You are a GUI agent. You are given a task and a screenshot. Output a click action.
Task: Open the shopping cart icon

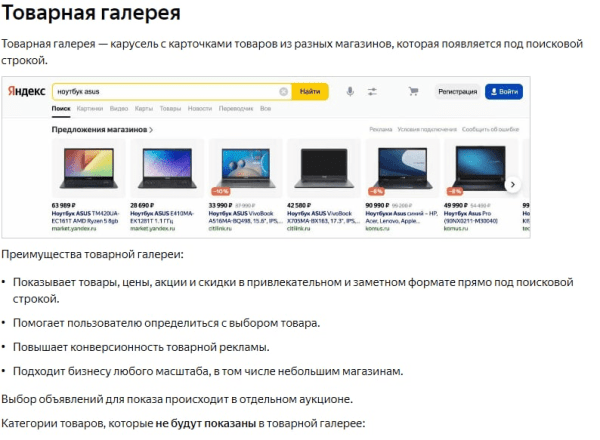(413, 91)
